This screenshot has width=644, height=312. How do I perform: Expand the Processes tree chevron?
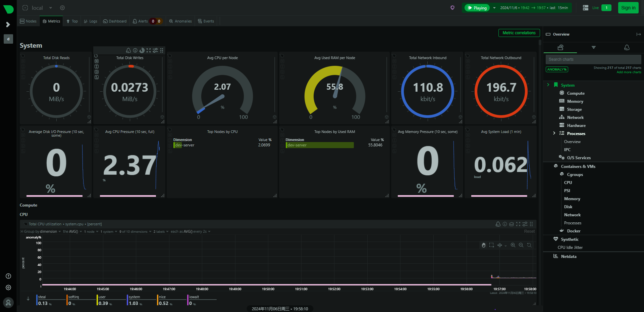[554, 133]
